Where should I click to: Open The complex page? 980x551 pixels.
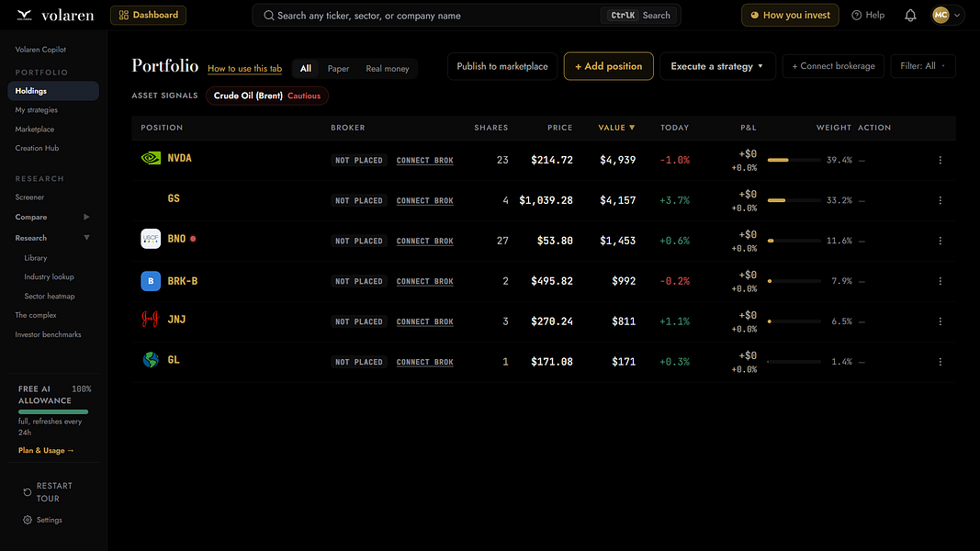(x=36, y=316)
